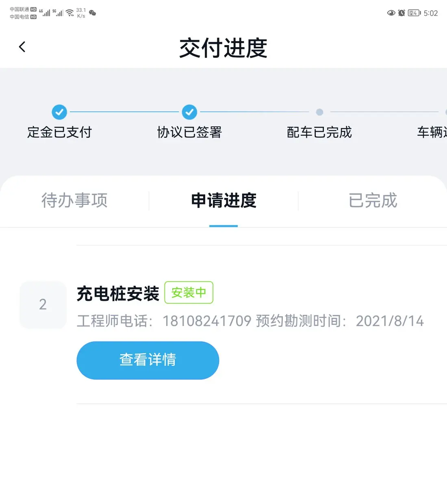This screenshot has height=504, width=447.
Task: Tap the battery indicator icon
Action: (414, 13)
